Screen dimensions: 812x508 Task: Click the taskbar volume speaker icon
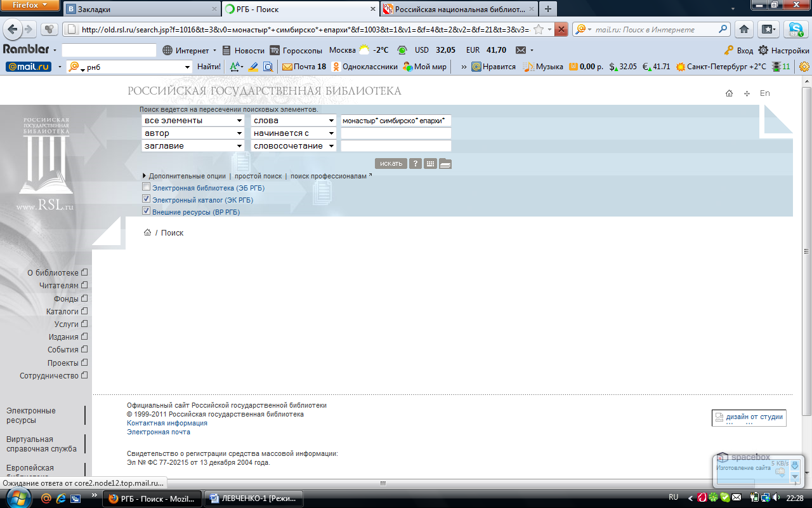click(x=778, y=498)
